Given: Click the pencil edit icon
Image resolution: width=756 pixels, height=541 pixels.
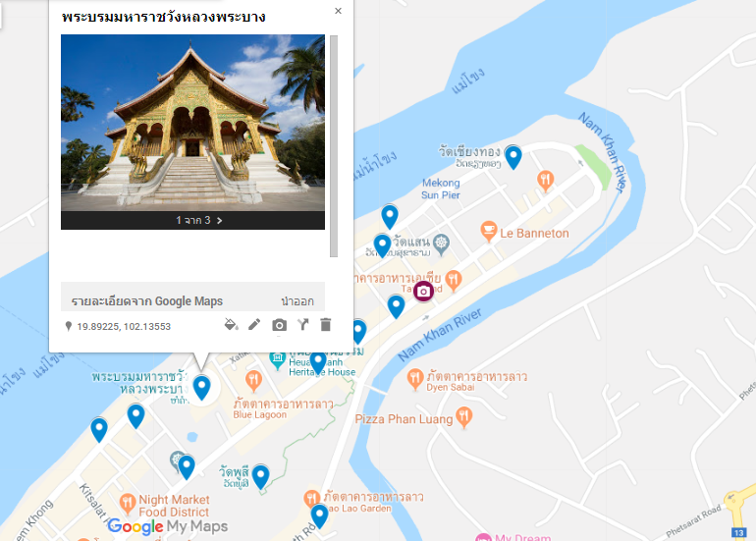Looking at the screenshot, I should 254,325.
